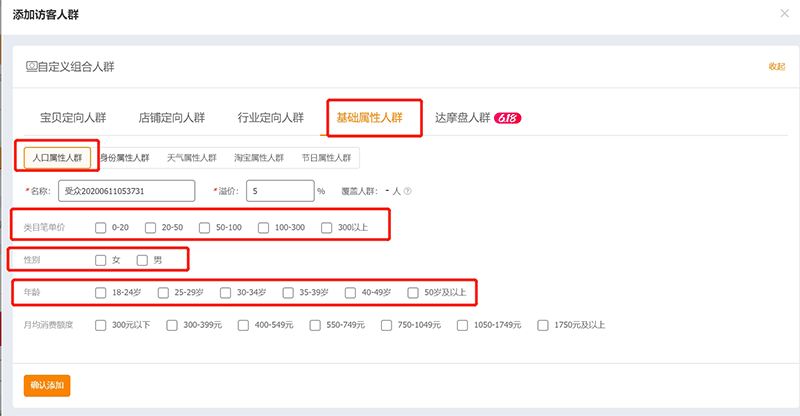
Task: Select the 身份属性人群 sub-tab
Action: pyautogui.click(x=124, y=157)
